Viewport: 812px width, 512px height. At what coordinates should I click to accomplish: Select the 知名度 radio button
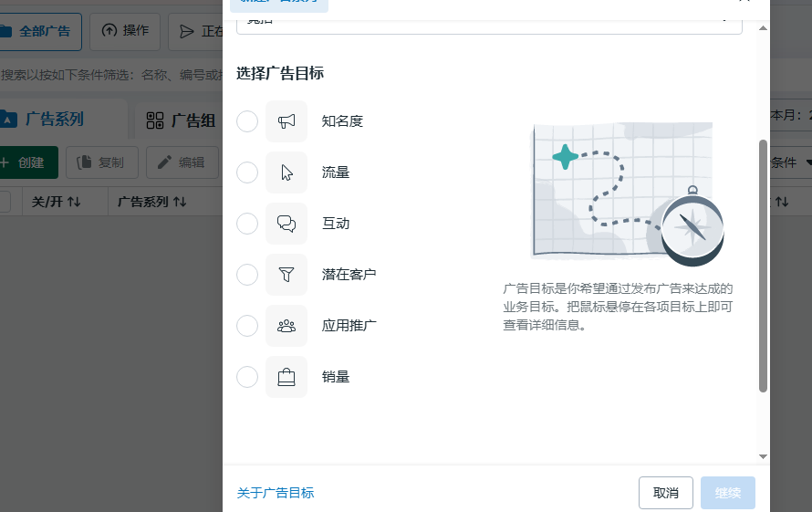click(x=247, y=121)
